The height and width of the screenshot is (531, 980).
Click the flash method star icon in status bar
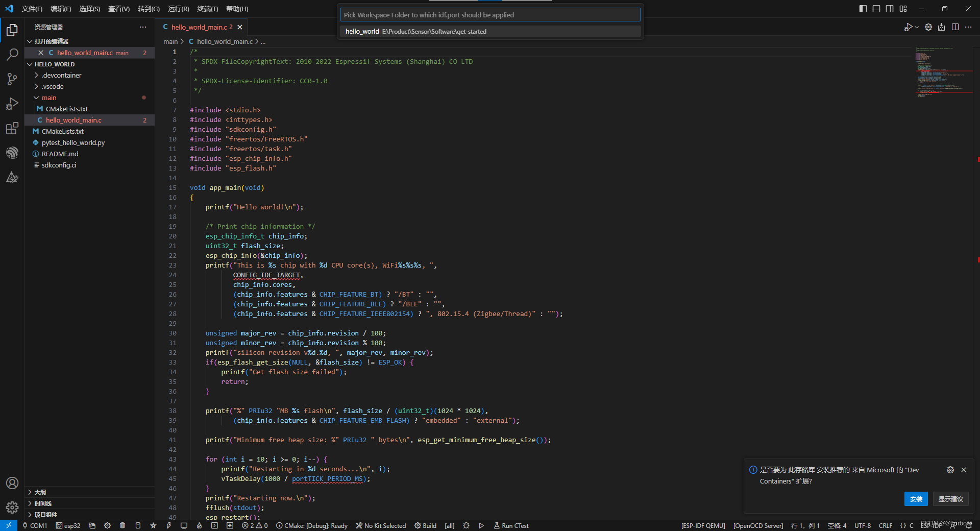tap(153, 525)
